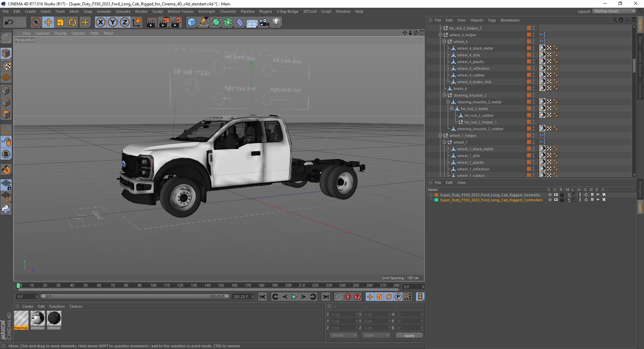
Task: Open the MoGraph menu
Action: coord(207,11)
